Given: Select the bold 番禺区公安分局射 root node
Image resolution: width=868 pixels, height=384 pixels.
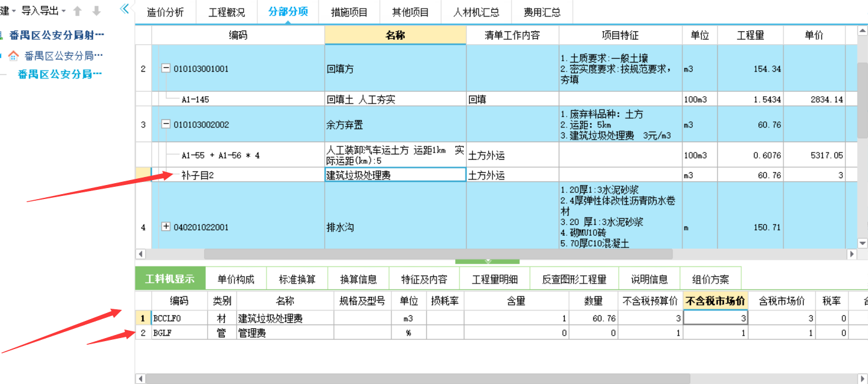Looking at the screenshot, I should pos(56,35).
